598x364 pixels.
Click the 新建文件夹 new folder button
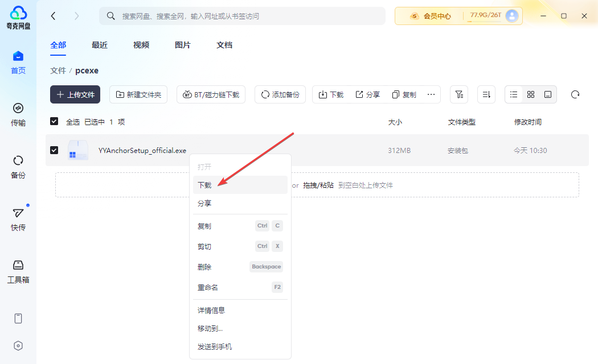pyautogui.click(x=138, y=94)
